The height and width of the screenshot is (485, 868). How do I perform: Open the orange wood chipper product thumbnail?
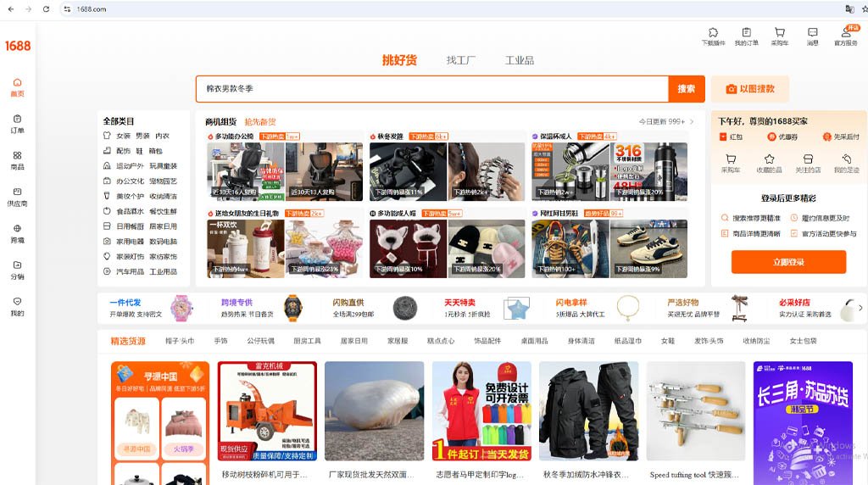click(x=267, y=411)
